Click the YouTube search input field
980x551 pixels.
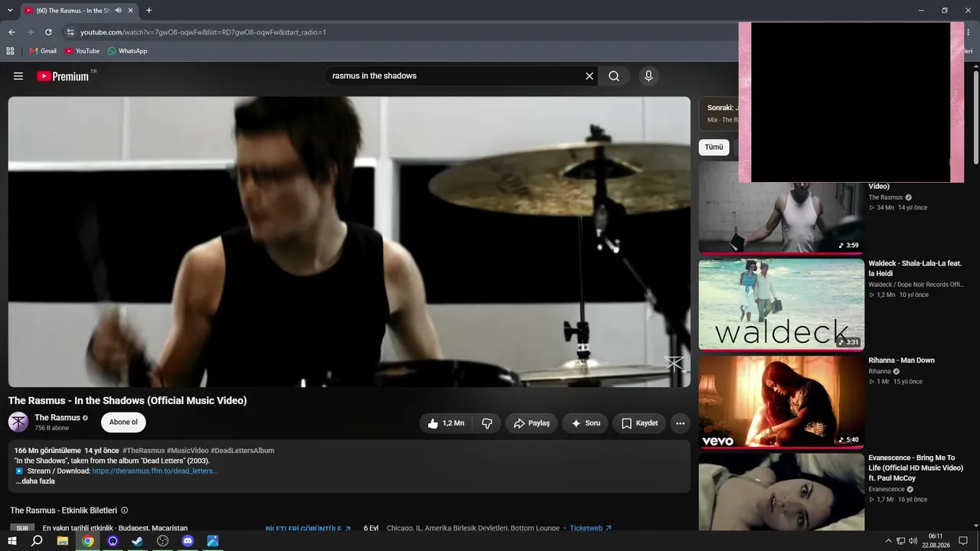click(x=456, y=76)
